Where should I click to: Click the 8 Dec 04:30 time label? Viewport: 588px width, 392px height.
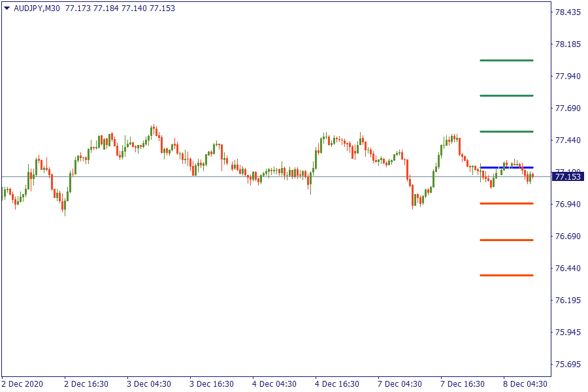[x=525, y=384]
